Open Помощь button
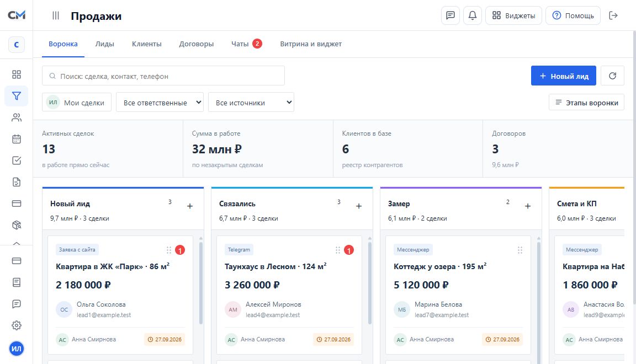 [573, 15]
